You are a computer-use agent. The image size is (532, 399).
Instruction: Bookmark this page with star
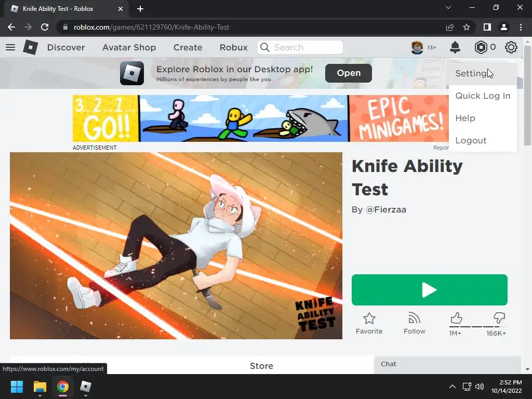[x=467, y=27]
